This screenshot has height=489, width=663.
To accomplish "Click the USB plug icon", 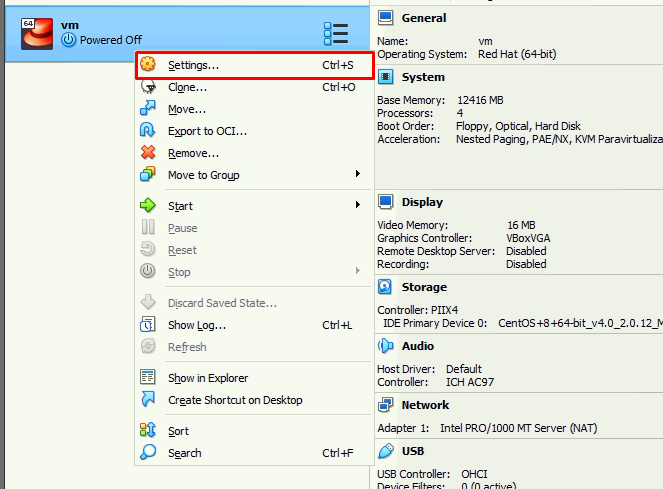I will pos(386,451).
